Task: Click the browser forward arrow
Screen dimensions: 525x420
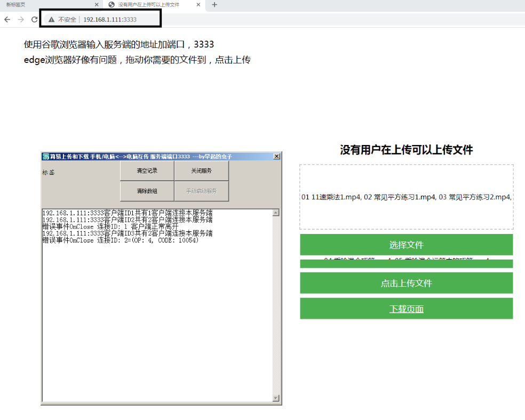Action: (x=21, y=19)
